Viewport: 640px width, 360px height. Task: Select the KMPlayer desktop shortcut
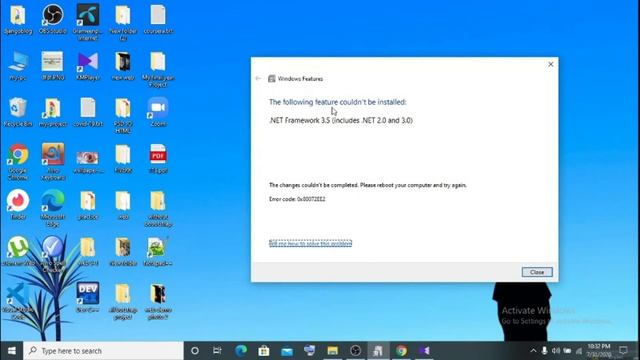pos(88,66)
